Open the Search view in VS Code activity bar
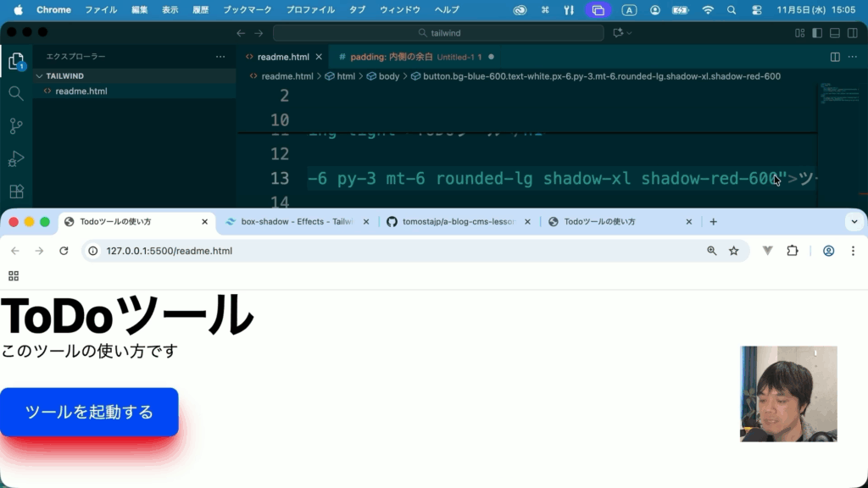Viewport: 868px width, 488px height. pos(15,93)
